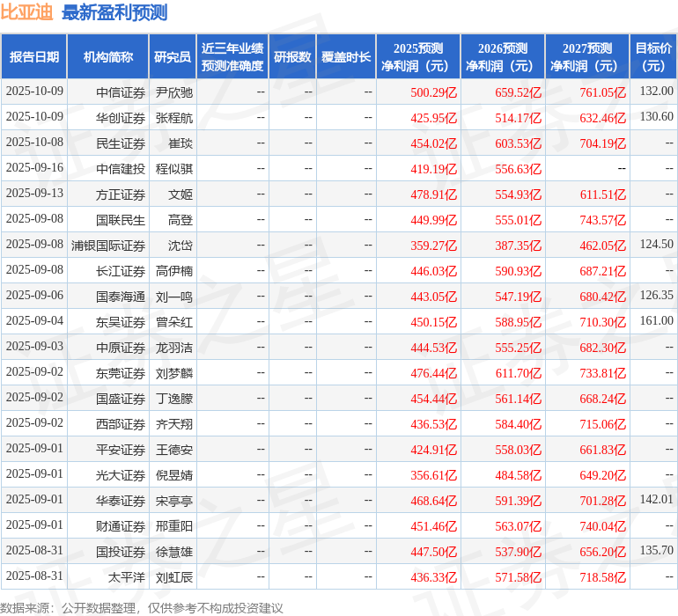
Task: Click researcher name 崔琰
Action: [x=181, y=143]
